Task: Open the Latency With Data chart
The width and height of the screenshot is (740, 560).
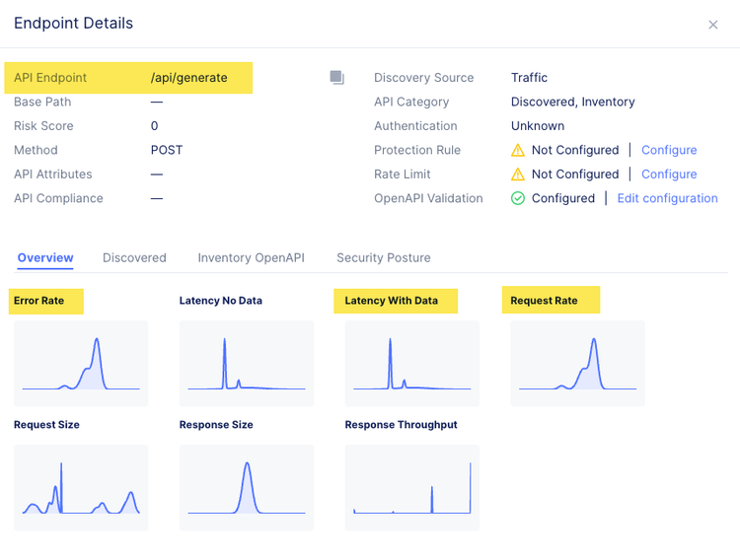Action: coord(412,363)
